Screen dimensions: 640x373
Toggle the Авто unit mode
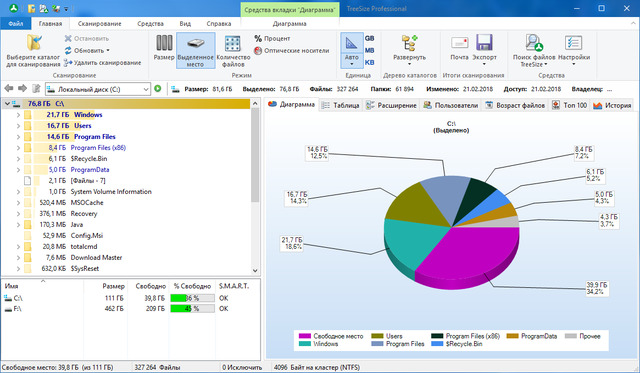(x=351, y=50)
